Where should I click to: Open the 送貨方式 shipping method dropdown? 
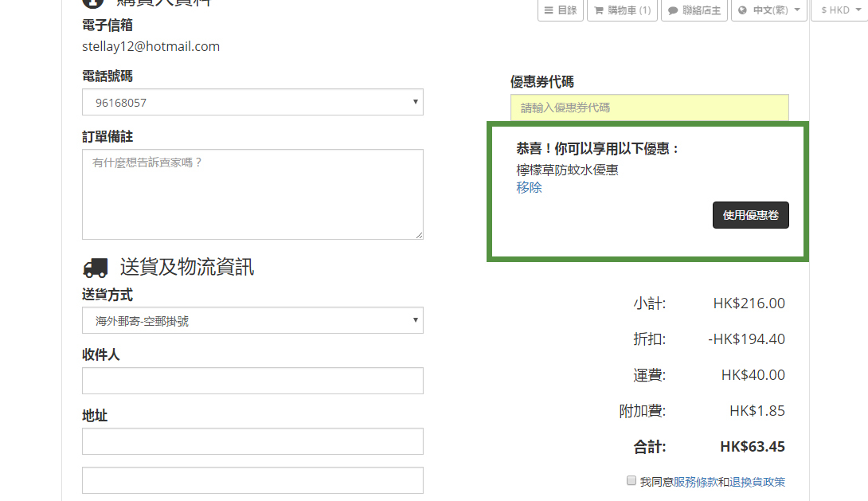point(252,320)
